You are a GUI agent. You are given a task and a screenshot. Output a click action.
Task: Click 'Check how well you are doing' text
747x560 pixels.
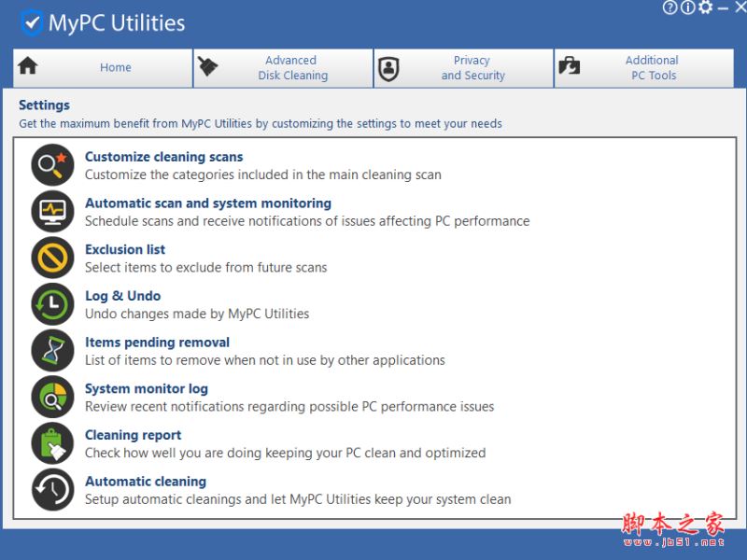coord(286,453)
